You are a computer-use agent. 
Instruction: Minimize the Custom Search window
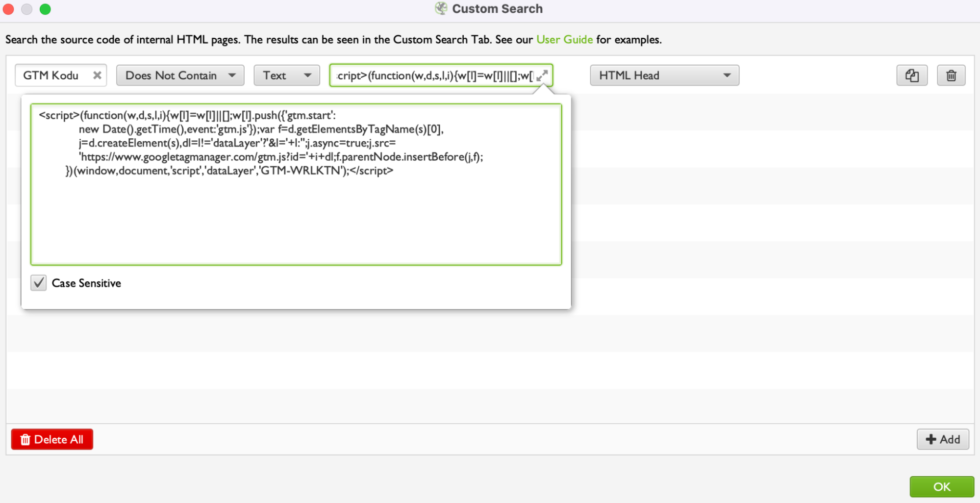(x=27, y=9)
